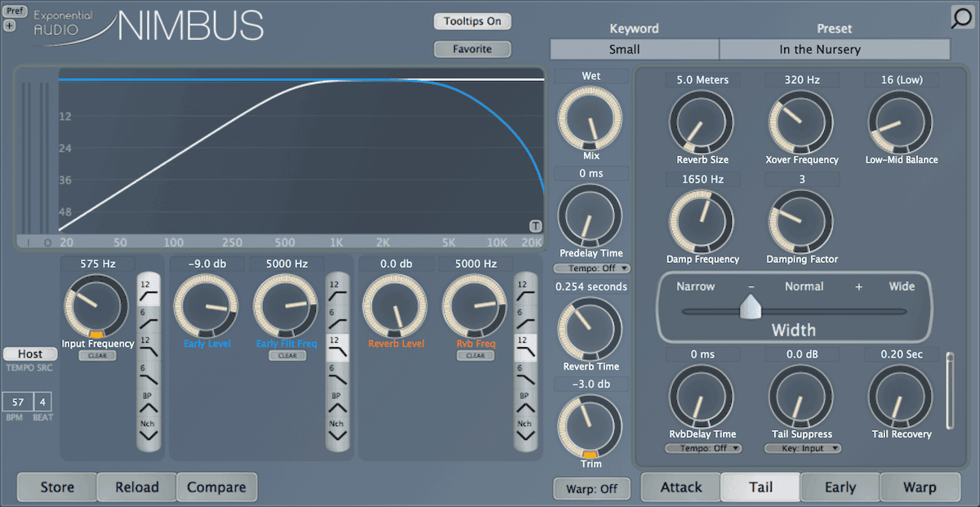Open the Keyword selector showing Small

pos(635,49)
